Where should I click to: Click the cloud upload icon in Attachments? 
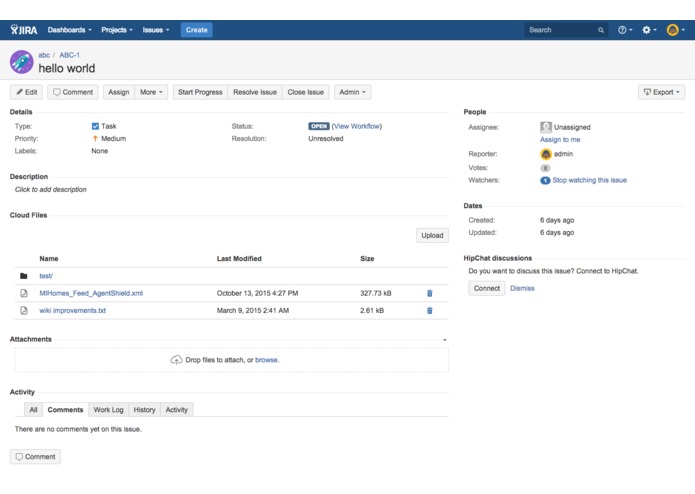coord(176,360)
